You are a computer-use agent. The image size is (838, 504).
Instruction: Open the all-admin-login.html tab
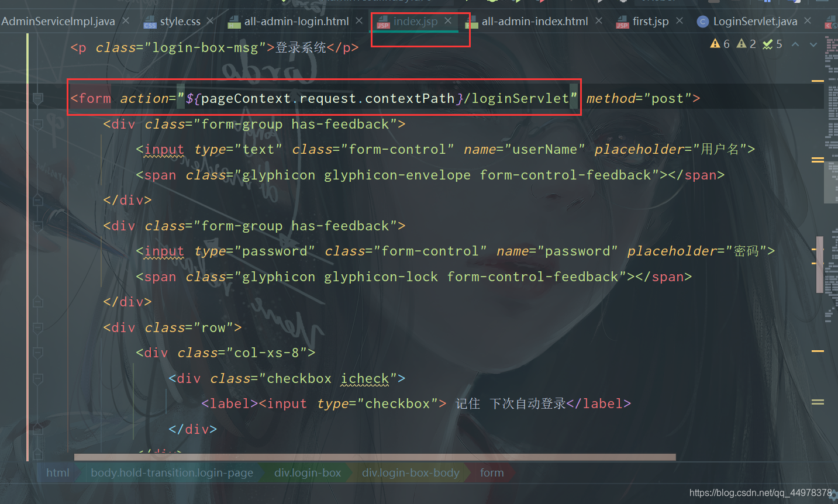point(296,22)
